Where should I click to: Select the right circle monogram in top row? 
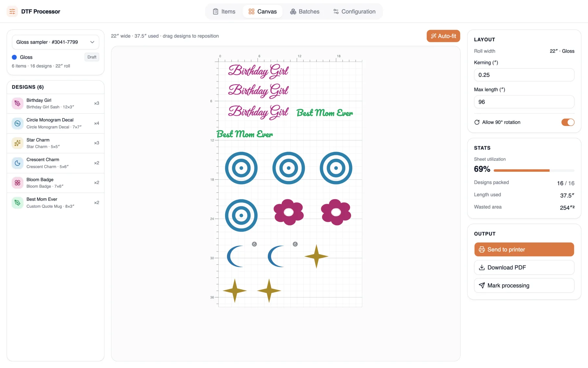coord(336,168)
